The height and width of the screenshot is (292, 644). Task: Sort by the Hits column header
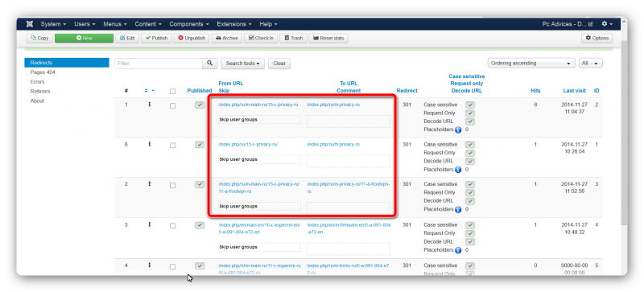coord(535,91)
